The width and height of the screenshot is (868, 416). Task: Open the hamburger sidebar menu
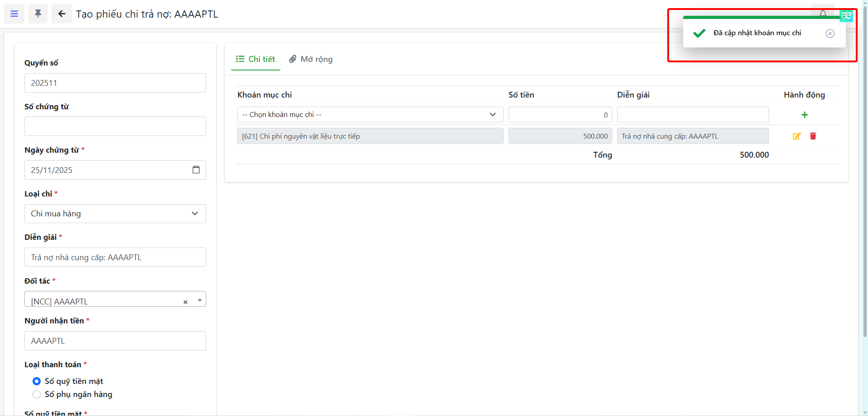pos(14,14)
